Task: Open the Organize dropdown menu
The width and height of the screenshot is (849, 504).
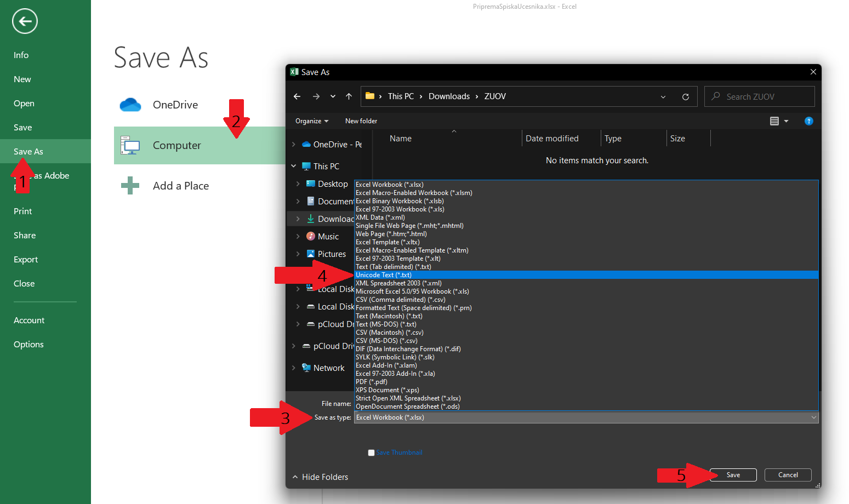Action: coord(312,121)
